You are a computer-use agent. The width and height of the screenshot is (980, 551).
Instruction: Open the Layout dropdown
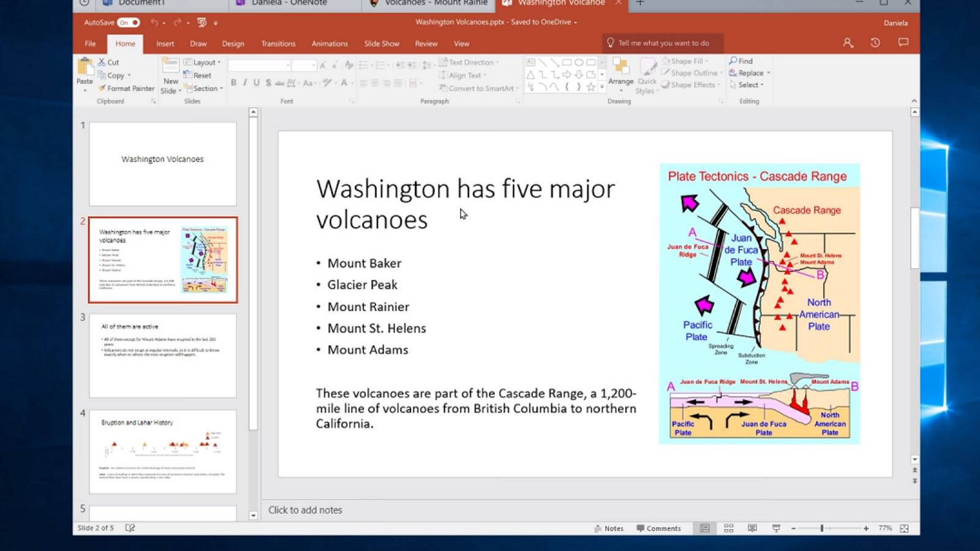[202, 62]
